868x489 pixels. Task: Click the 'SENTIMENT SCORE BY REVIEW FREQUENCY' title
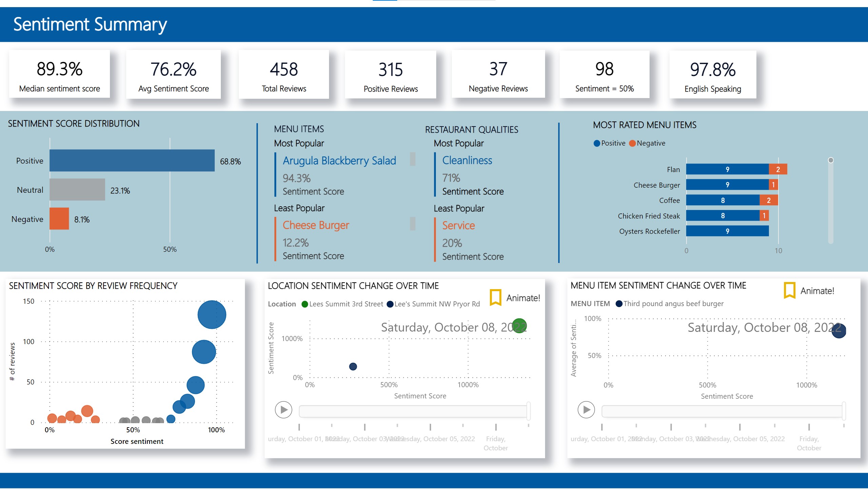93,286
